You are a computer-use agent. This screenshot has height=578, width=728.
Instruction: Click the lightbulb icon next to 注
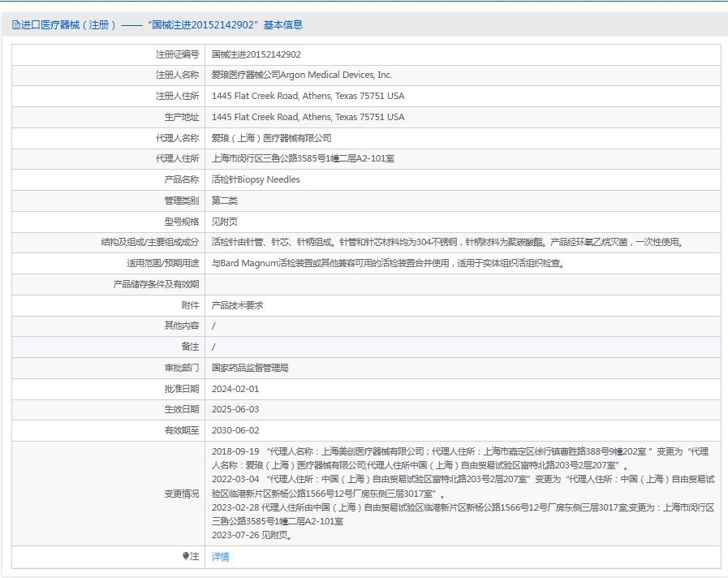187,558
